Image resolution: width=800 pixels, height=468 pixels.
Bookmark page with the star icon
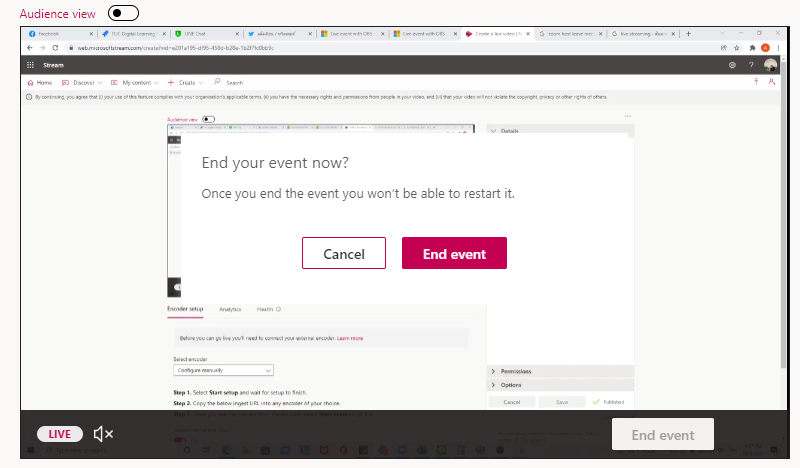pyautogui.click(x=736, y=48)
